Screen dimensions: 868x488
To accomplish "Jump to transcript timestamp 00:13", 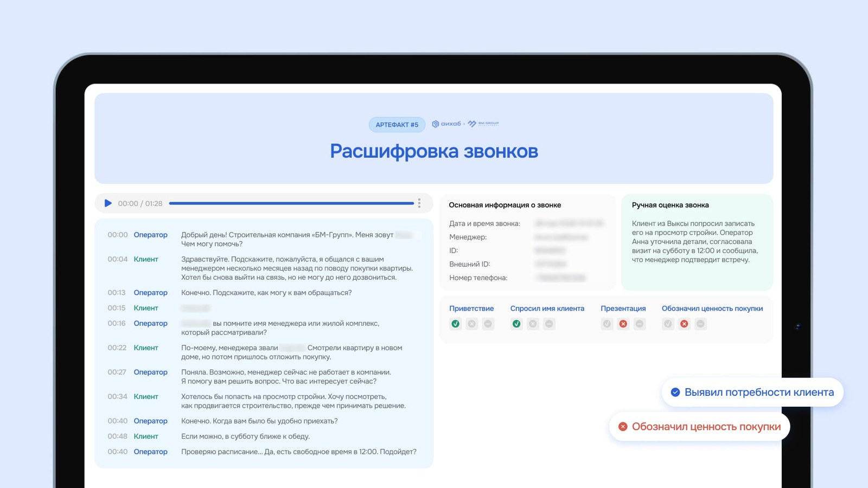I will click(117, 293).
